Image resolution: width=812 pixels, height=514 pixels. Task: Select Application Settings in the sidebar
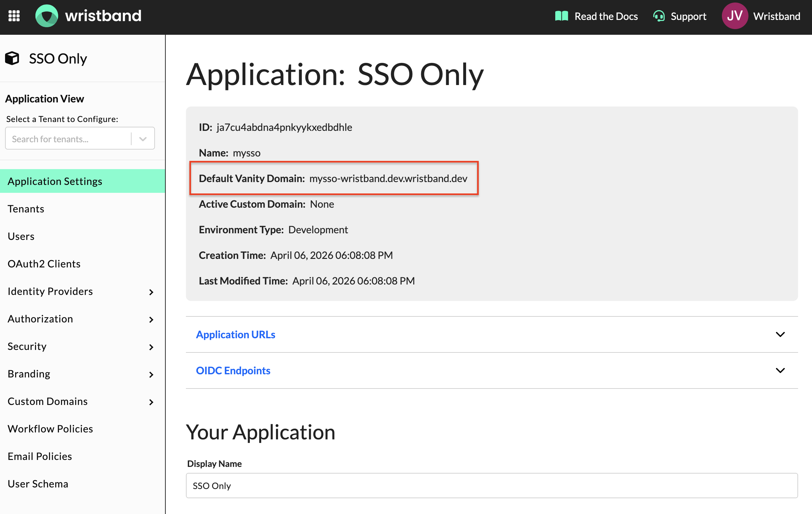55,181
